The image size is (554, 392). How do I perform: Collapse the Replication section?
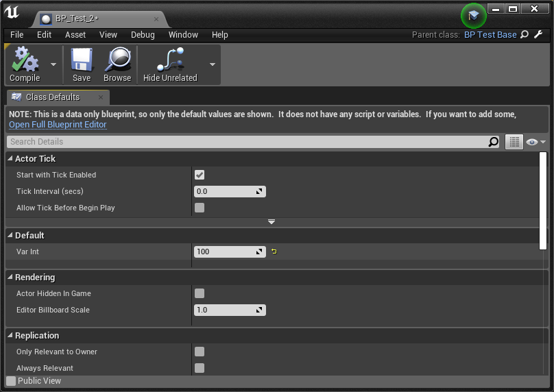(10, 336)
